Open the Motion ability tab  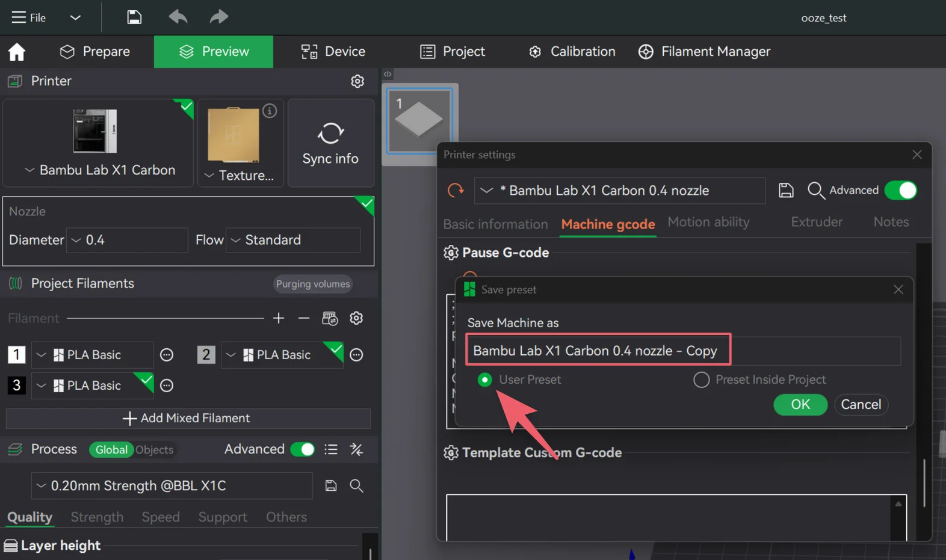click(708, 222)
